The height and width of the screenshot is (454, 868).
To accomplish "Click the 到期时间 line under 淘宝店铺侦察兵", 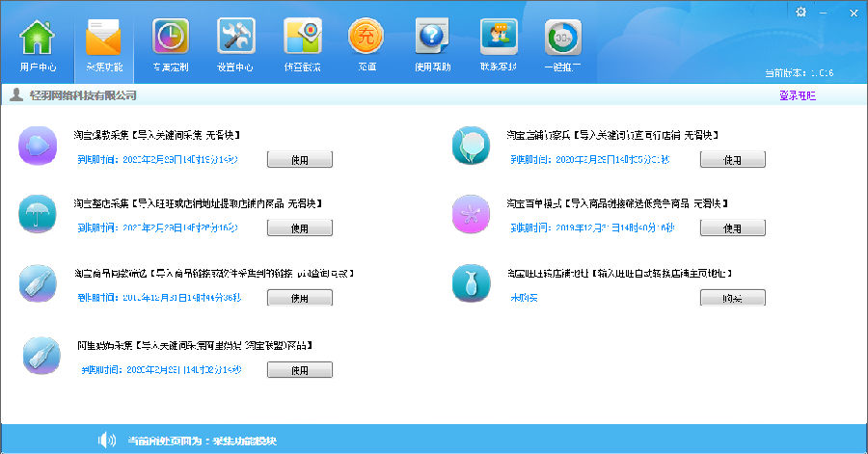I will pos(590,160).
